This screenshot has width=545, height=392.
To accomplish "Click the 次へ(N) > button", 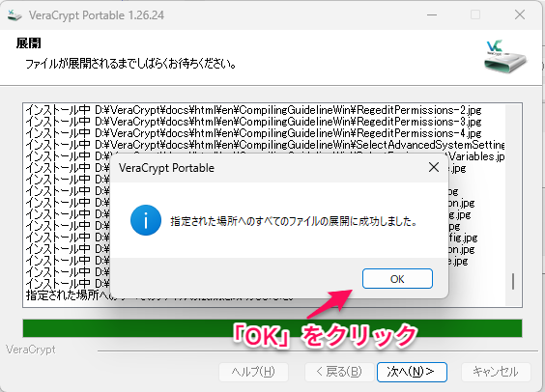I will [x=412, y=372].
